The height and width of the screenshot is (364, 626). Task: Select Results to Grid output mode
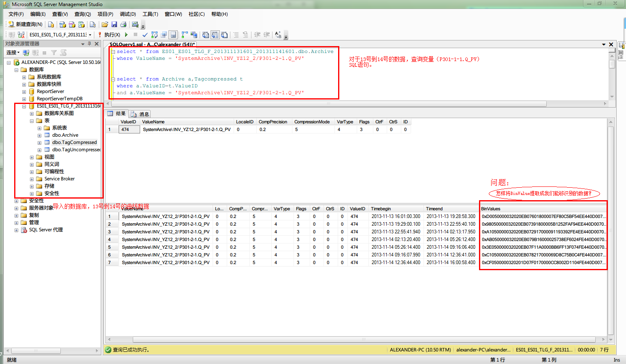pos(215,35)
